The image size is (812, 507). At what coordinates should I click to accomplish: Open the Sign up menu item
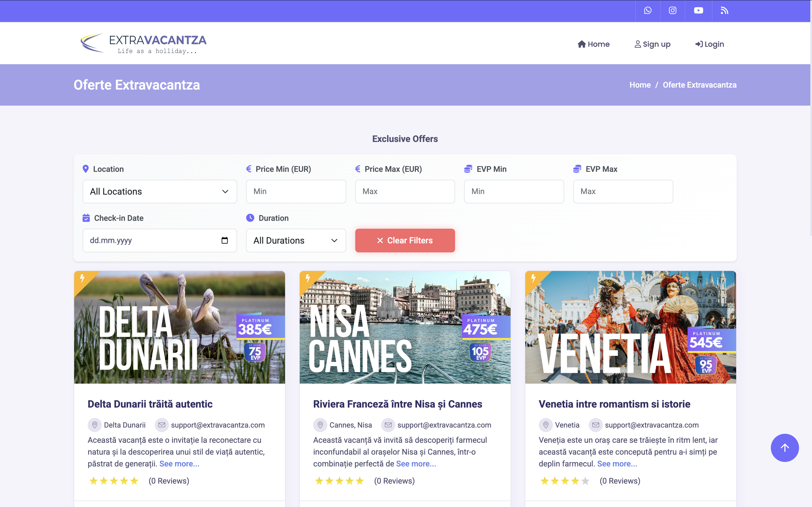pos(652,44)
